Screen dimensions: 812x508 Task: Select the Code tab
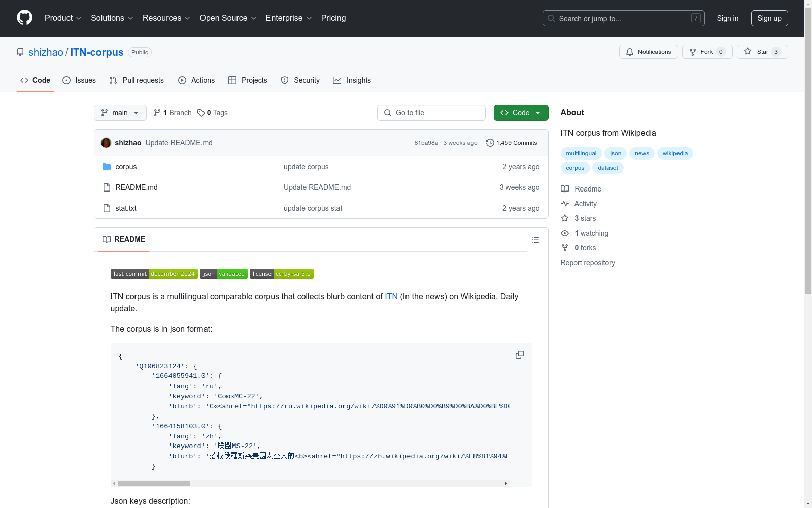(x=36, y=80)
